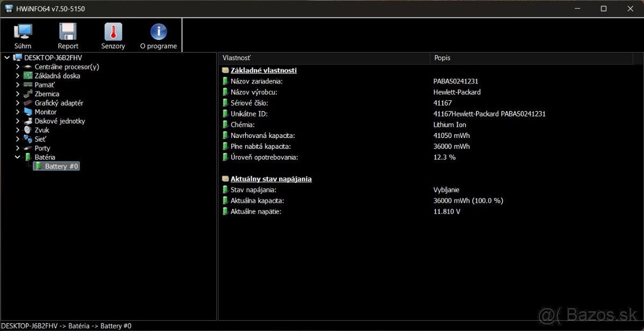
Task: Click the Zvuk sound icon
Action: 27,130
